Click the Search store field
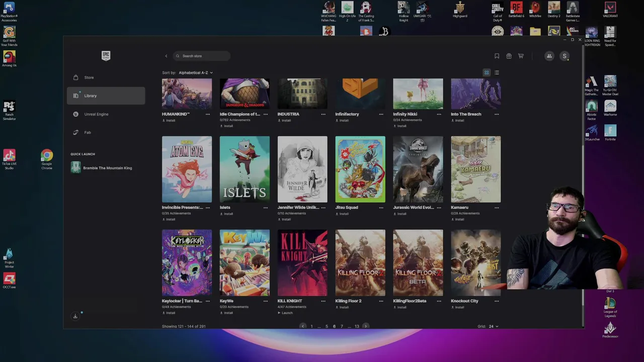 pos(201,56)
